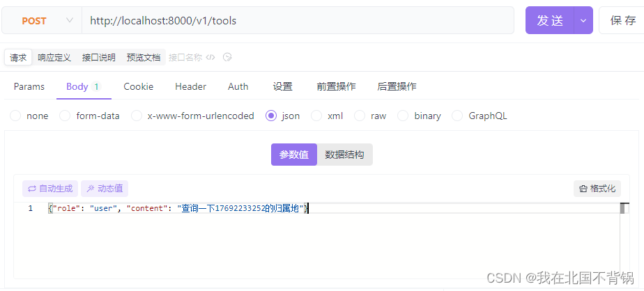Image resolution: width=644 pixels, height=291 pixels.
Task: Open the Cookie tab
Action: (x=139, y=86)
